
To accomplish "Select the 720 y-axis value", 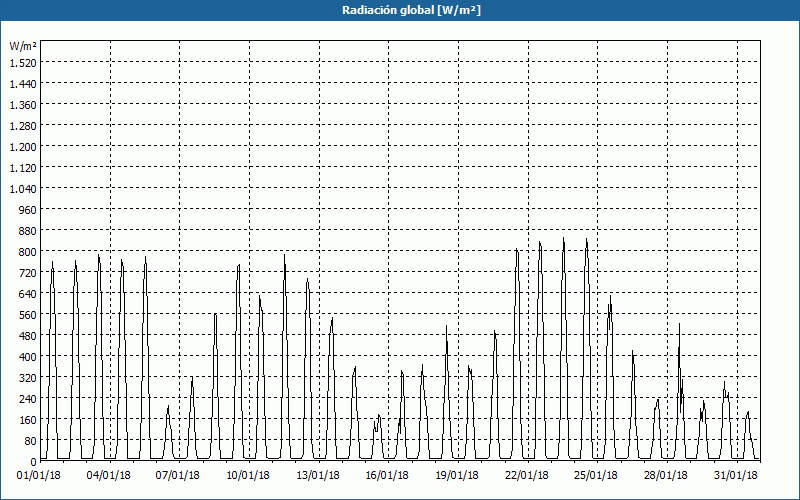I will (x=28, y=272).
